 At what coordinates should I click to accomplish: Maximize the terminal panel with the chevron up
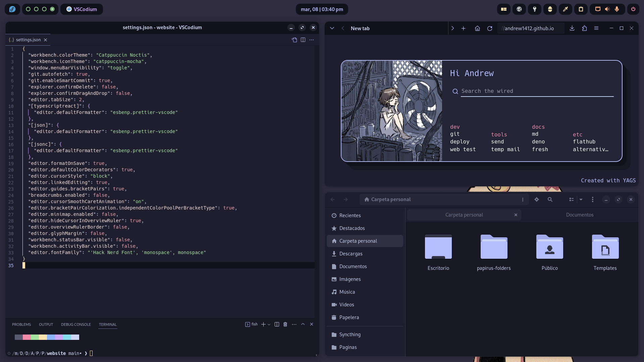coord(303,324)
